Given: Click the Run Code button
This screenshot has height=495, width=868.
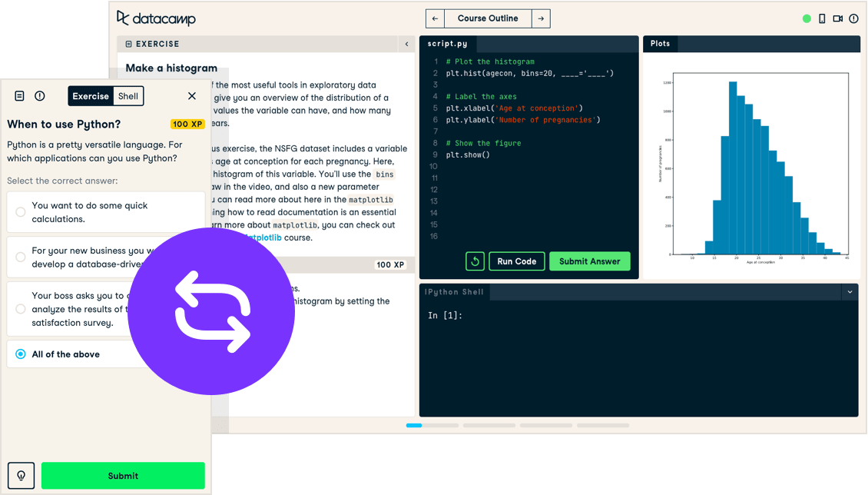Looking at the screenshot, I should click(x=516, y=261).
